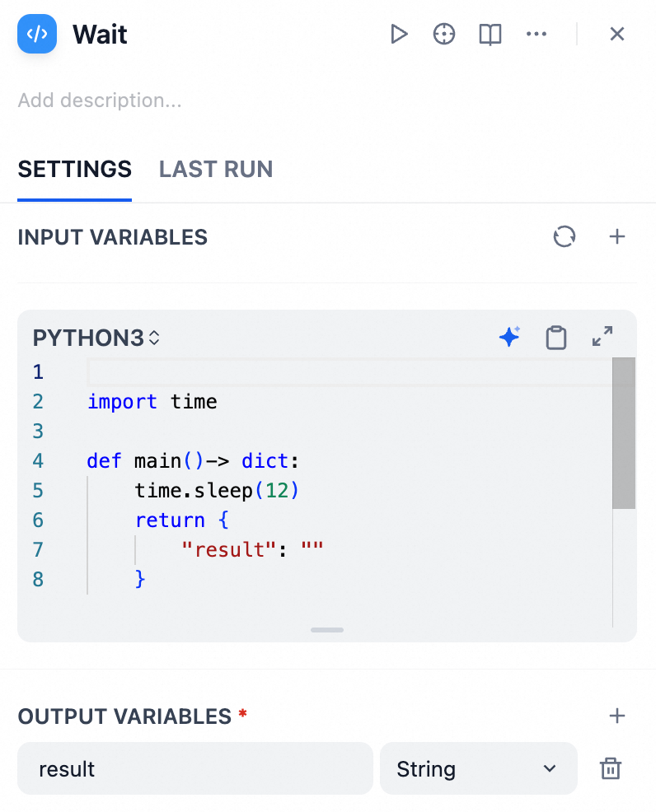This screenshot has width=656, height=812.
Task: Click the crosshair locate-node icon
Action: click(x=444, y=35)
